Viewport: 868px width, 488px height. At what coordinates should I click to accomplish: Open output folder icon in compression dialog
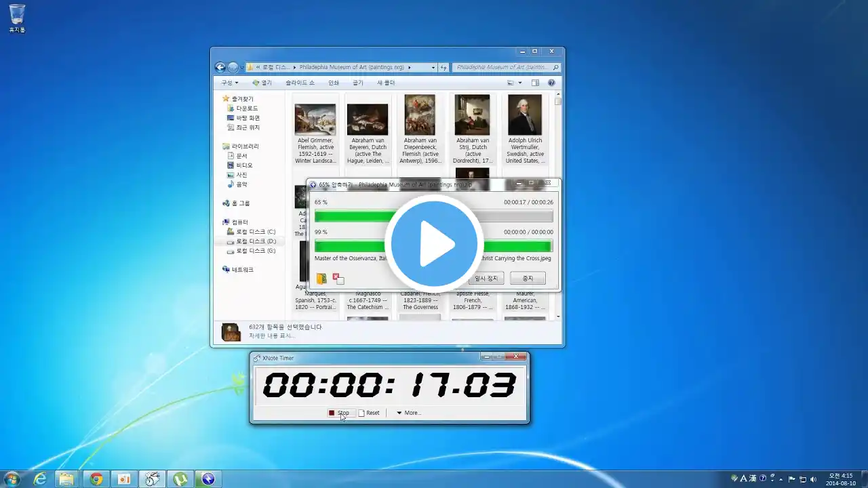point(321,279)
